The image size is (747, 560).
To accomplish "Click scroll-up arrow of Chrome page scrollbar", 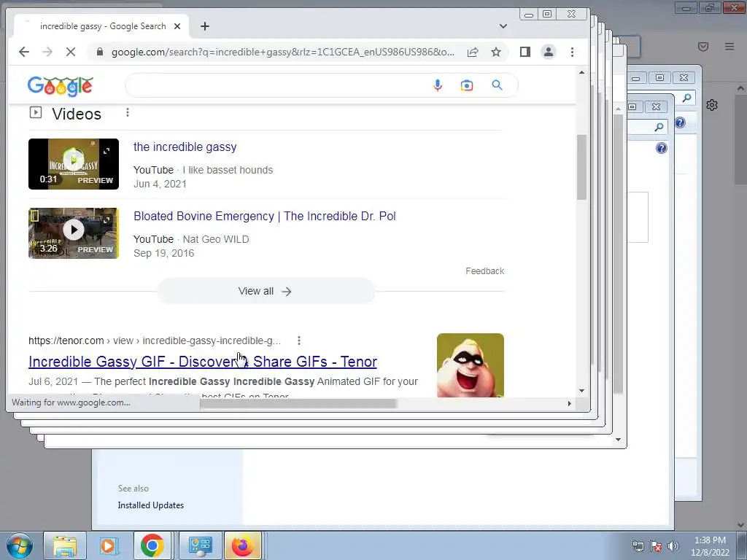I will (581, 72).
